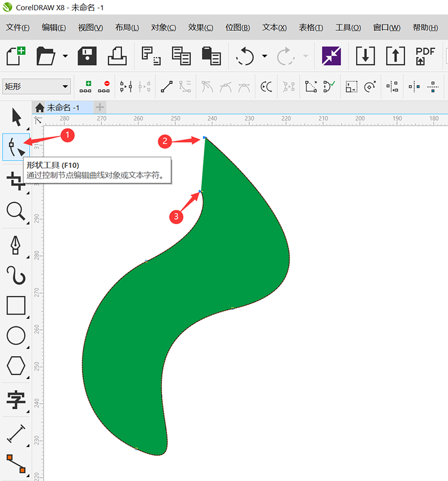This screenshot has height=481, width=448.
Task: Expand the Open file dropdown arrow
Action: click(66, 56)
